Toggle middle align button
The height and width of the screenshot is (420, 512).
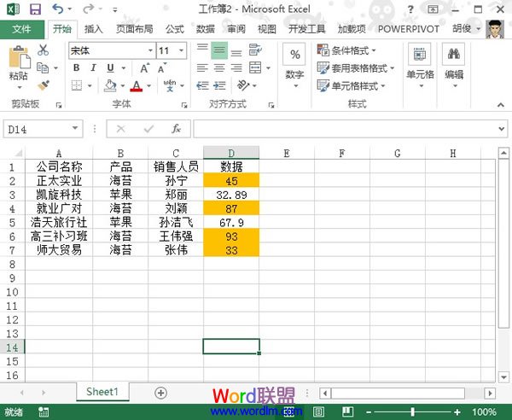(x=219, y=50)
